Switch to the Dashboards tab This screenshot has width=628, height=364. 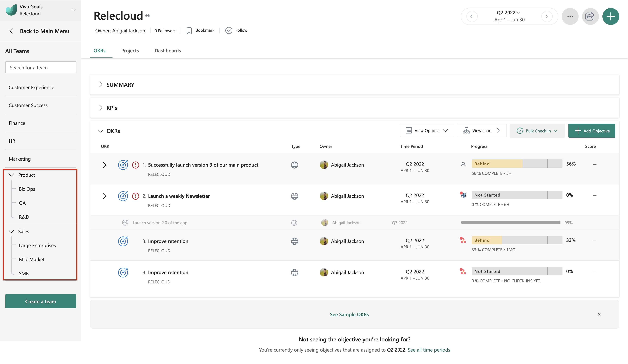168,51
